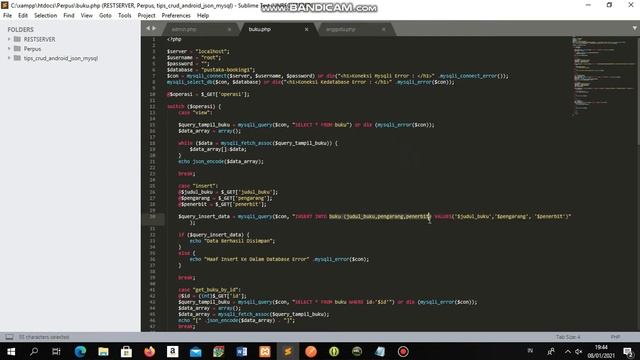Open the Help menu
Image resolution: width=640 pixels, height=360 pixels.
pos(203,16)
